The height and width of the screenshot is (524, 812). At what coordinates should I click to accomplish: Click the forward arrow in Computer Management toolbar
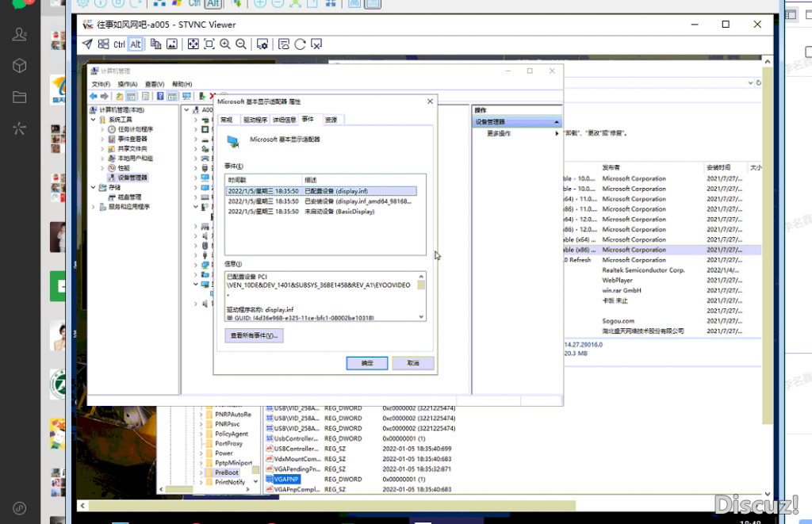pos(105,96)
